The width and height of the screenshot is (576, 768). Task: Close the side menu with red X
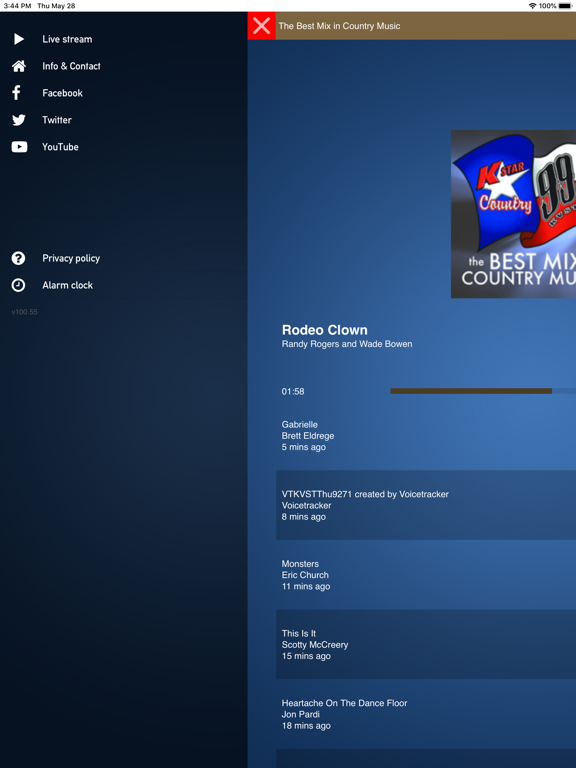click(262, 25)
